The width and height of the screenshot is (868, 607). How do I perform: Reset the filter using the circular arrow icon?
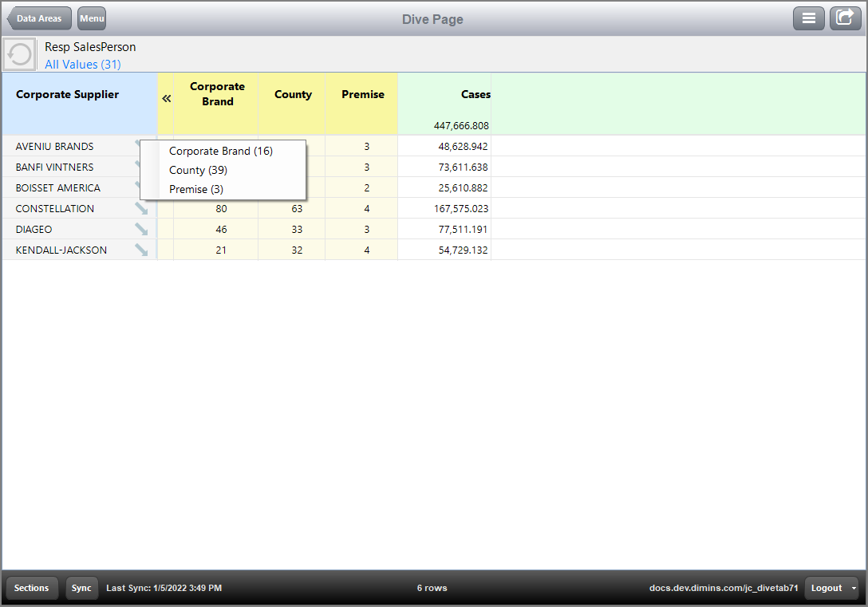pyautogui.click(x=18, y=54)
